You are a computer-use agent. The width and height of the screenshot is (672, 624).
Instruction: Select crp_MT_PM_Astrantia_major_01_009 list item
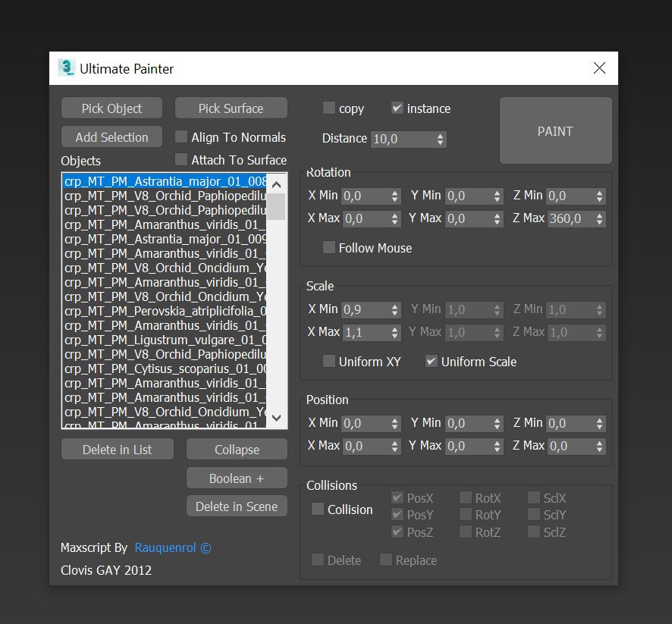[165, 239]
